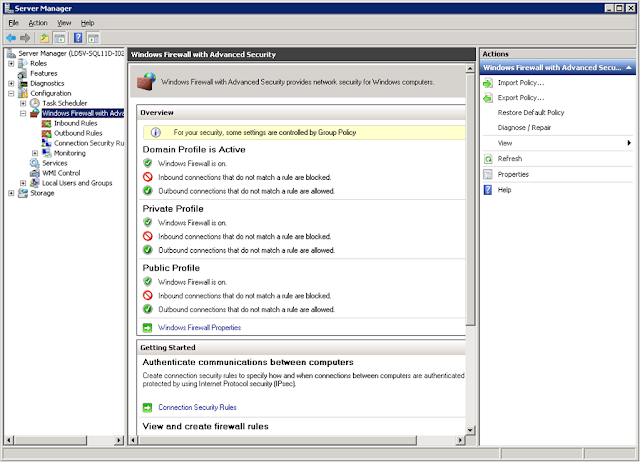Expand the Local Users and Groups node

pos(23,183)
